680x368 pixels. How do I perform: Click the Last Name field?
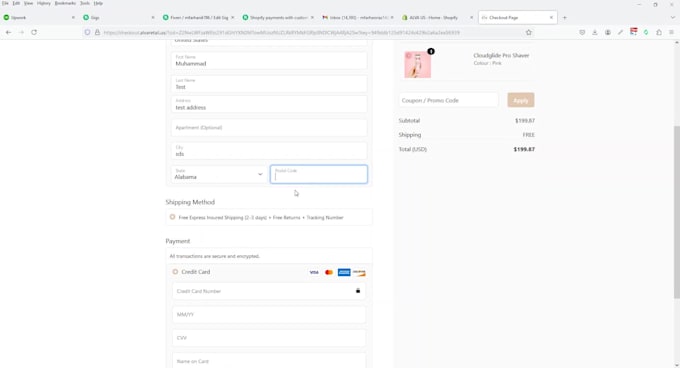[x=269, y=84]
